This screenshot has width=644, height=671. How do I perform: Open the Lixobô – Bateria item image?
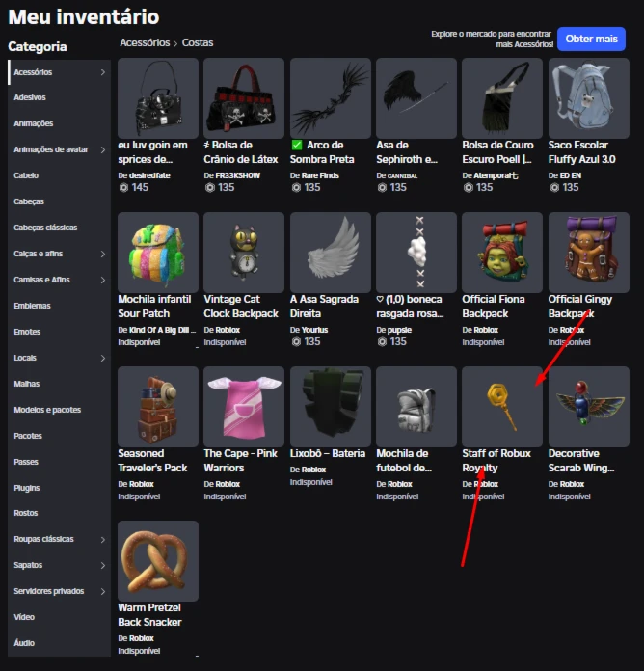click(331, 407)
